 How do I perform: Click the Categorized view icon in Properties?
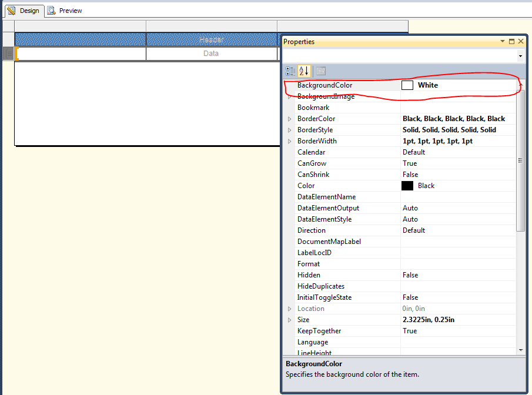(x=290, y=71)
